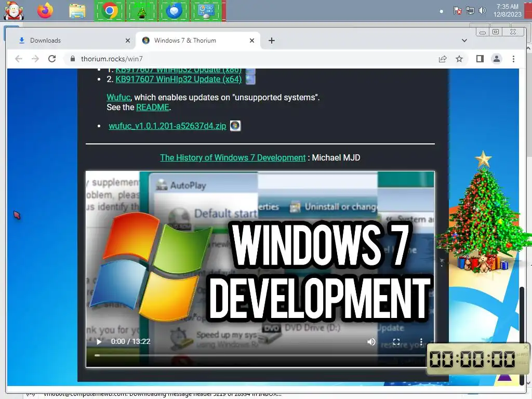
Task: Launch Firefox from the taskbar
Action: [x=45, y=10]
